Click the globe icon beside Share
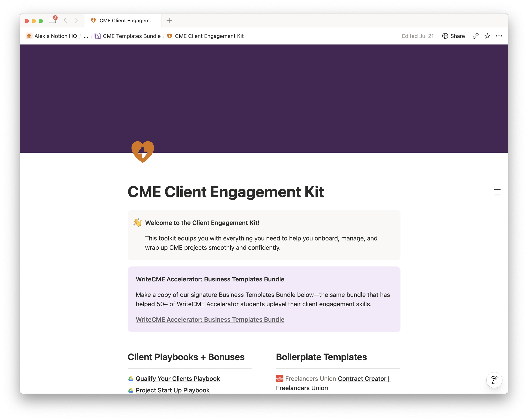Screen dimensions: 528x420 (x=445, y=36)
